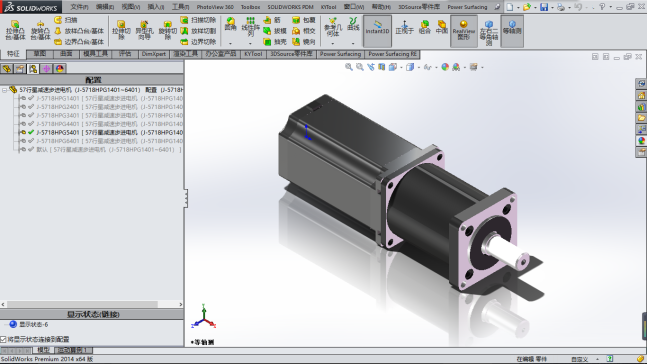Switch to the DimXpert command tab
The height and width of the screenshot is (364, 647).
pos(153,54)
